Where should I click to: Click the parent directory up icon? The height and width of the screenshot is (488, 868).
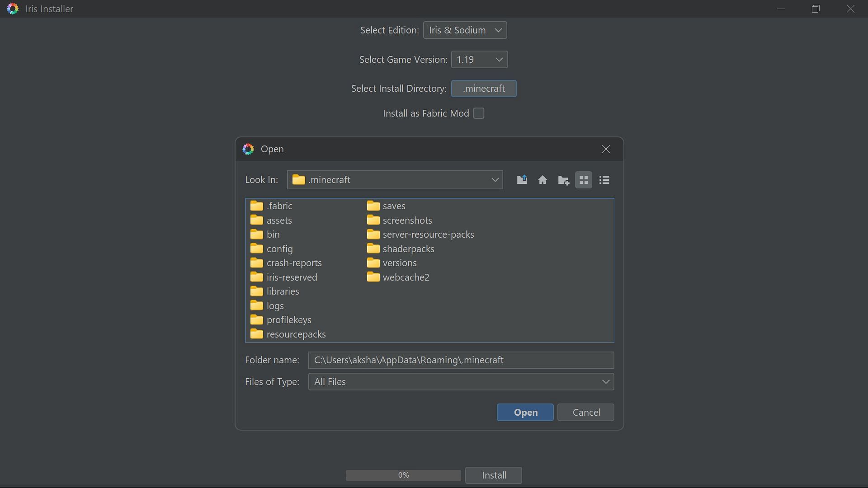click(x=522, y=179)
